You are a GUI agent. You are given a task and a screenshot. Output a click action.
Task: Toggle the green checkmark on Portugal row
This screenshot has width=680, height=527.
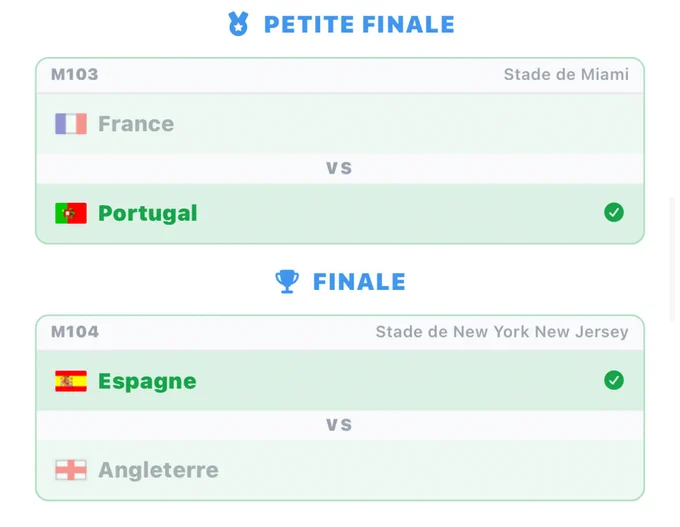614,213
